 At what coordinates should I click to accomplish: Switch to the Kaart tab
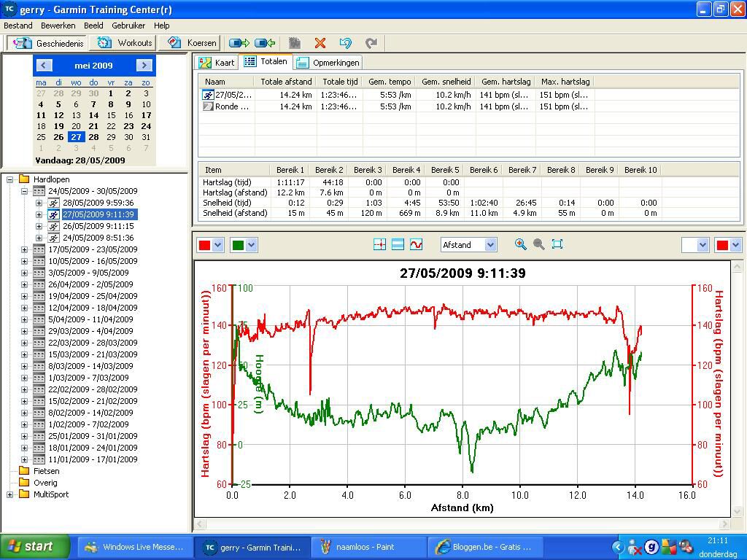click(x=217, y=63)
